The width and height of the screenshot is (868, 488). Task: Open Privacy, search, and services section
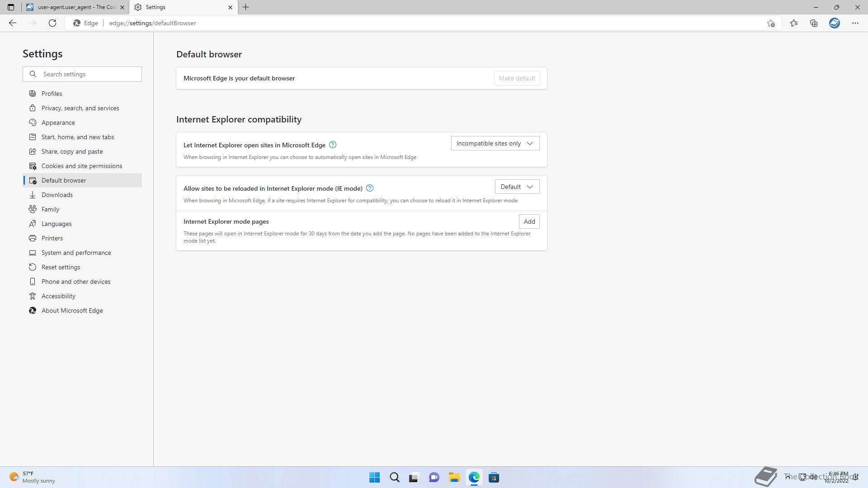pyautogui.click(x=82, y=108)
